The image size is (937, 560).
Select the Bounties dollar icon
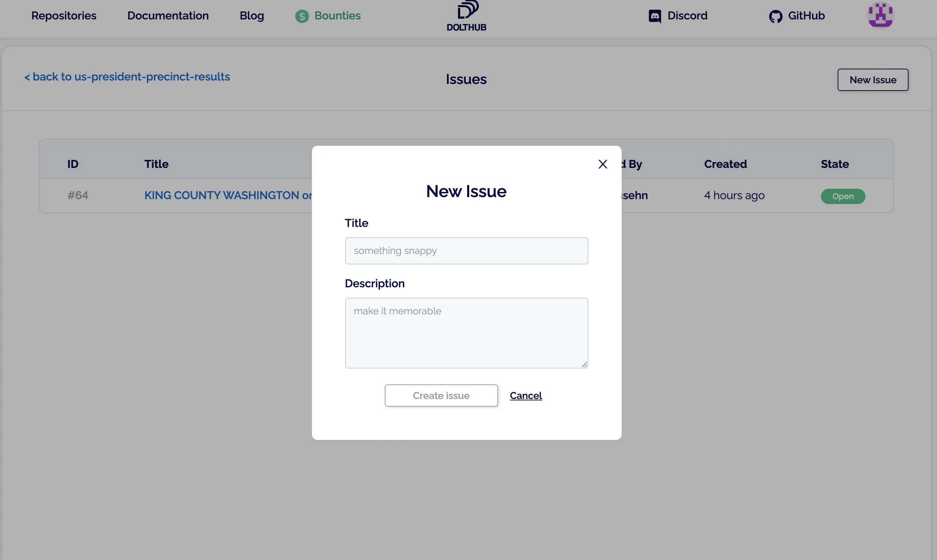pyautogui.click(x=302, y=16)
